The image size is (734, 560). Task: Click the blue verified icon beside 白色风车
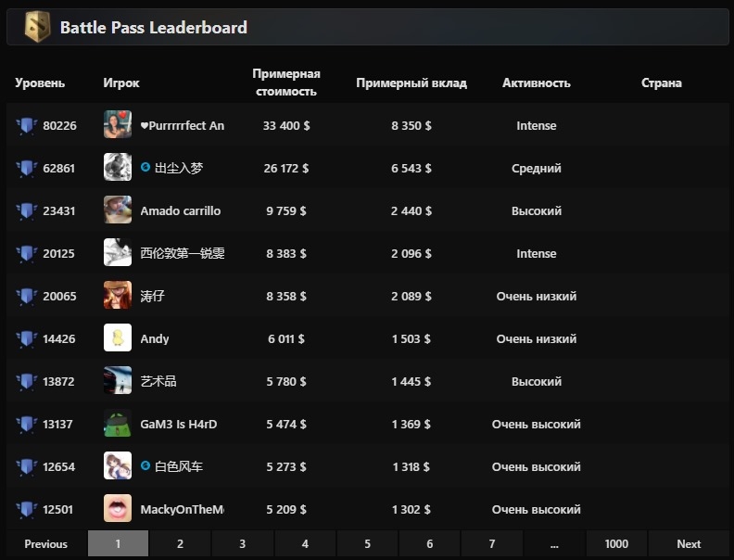pos(146,465)
